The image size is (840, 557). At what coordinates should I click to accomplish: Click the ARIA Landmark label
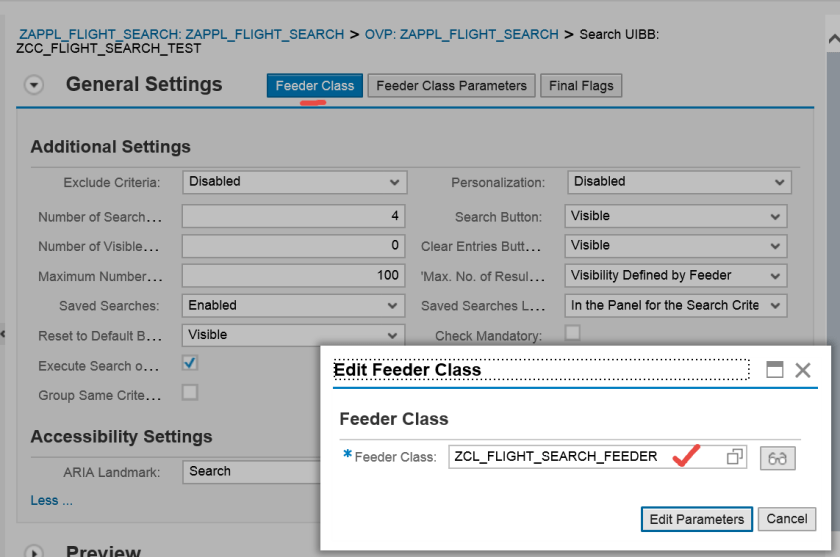pyautogui.click(x=111, y=472)
